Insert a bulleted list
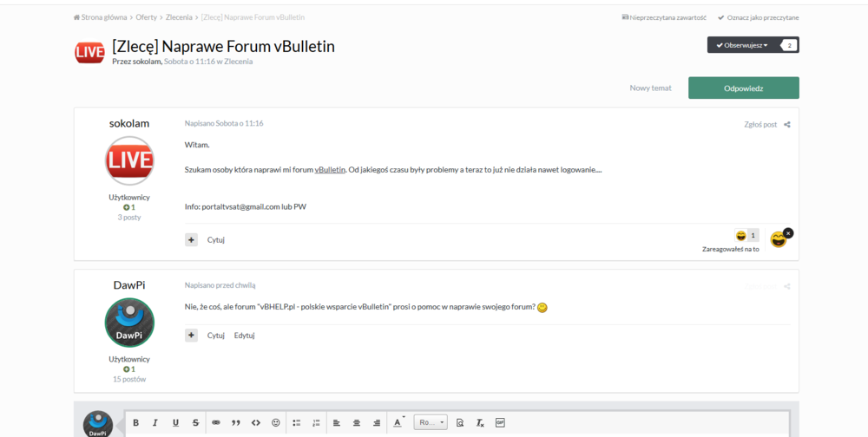Screen dimensions: 868x437 click(296, 423)
